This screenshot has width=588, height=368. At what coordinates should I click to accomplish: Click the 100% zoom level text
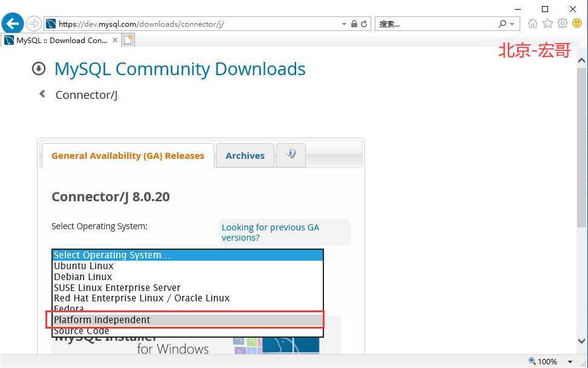coord(547,361)
